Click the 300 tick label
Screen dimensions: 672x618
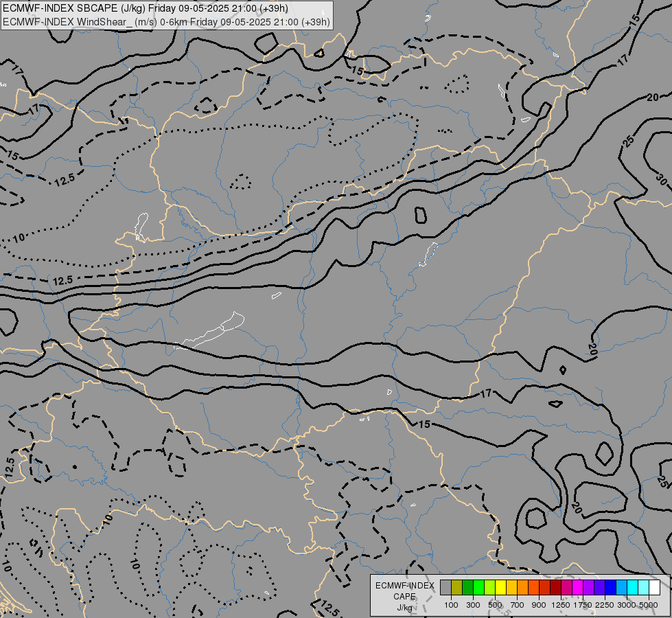click(473, 605)
